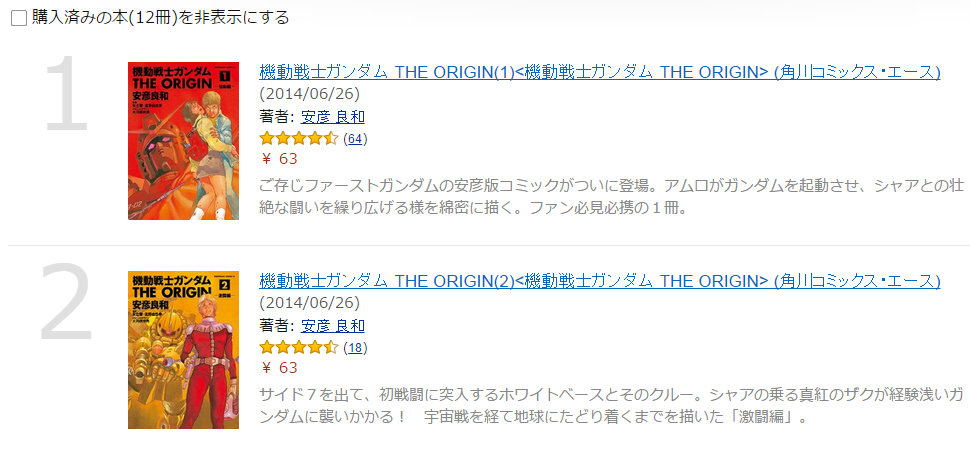
Task: Click the release date under the volume 1 title
Action: pos(309,94)
